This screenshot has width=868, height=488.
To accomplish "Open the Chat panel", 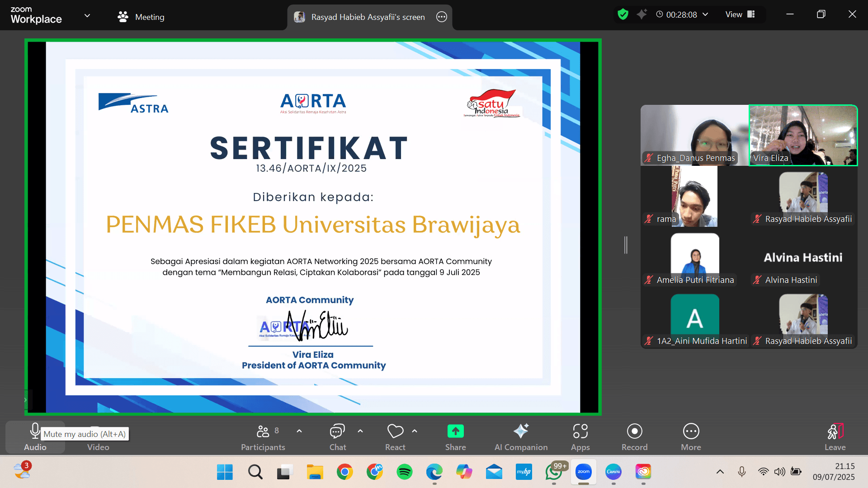I will (336, 436).
